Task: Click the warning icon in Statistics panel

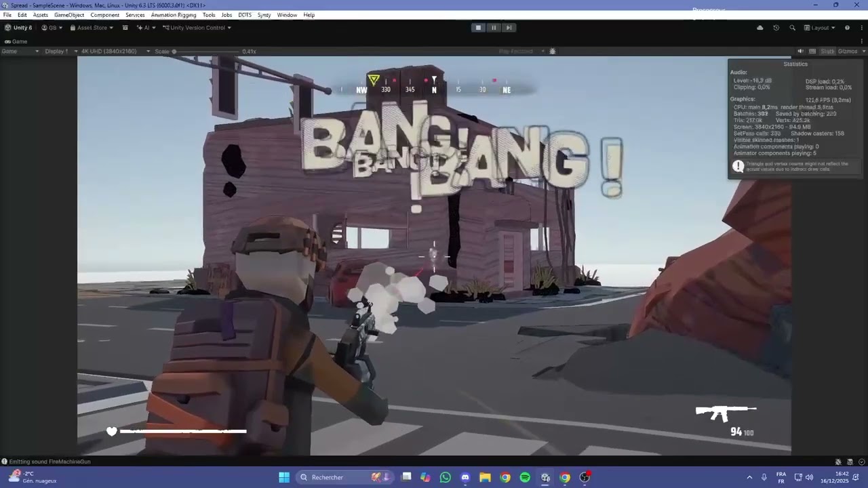Action: coord(738,166)
